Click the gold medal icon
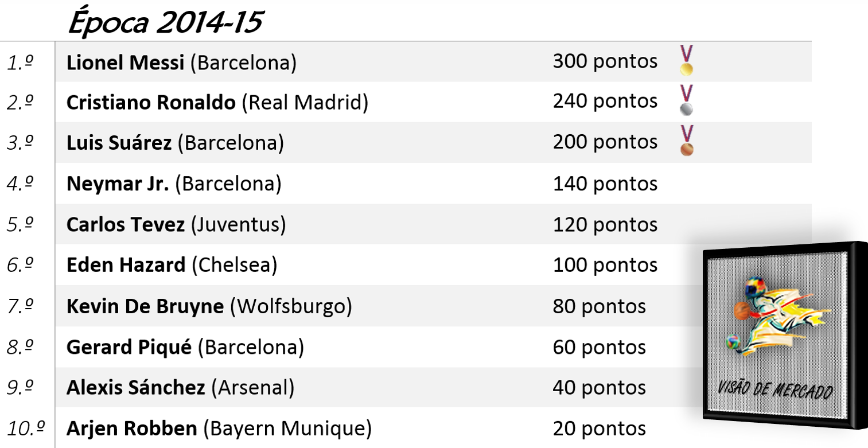868x448 pixels. 686,61
